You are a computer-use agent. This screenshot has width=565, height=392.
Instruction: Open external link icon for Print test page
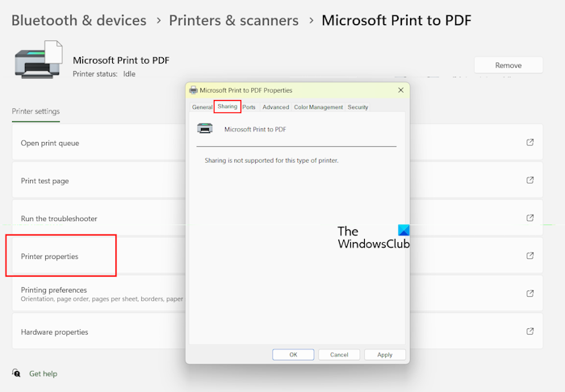tap(529, 180)
